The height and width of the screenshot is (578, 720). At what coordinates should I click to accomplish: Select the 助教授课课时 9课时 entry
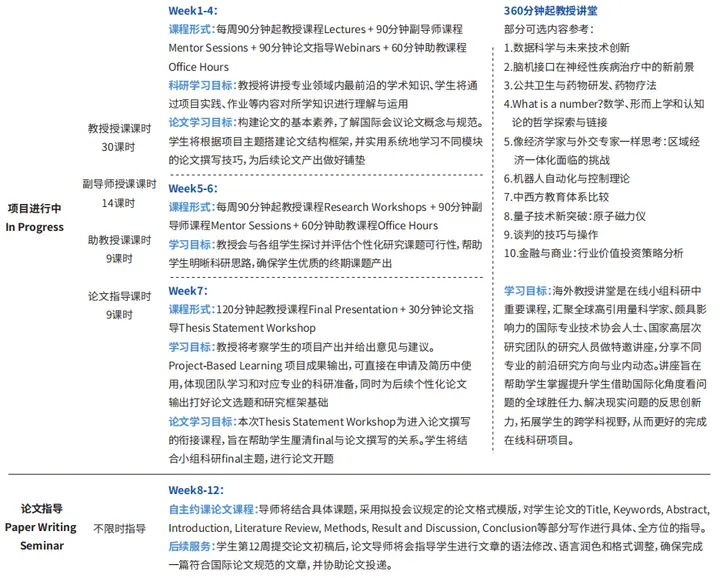(x=118, y=249)
